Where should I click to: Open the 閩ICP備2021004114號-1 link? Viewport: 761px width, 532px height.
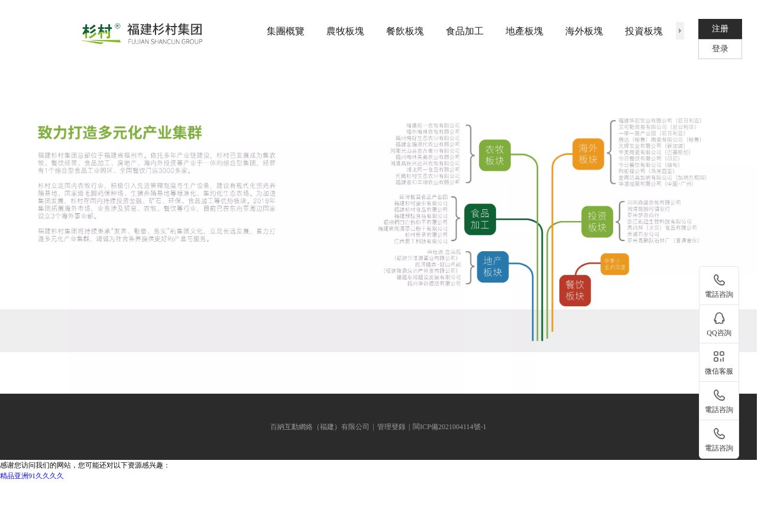click(449, 427)
